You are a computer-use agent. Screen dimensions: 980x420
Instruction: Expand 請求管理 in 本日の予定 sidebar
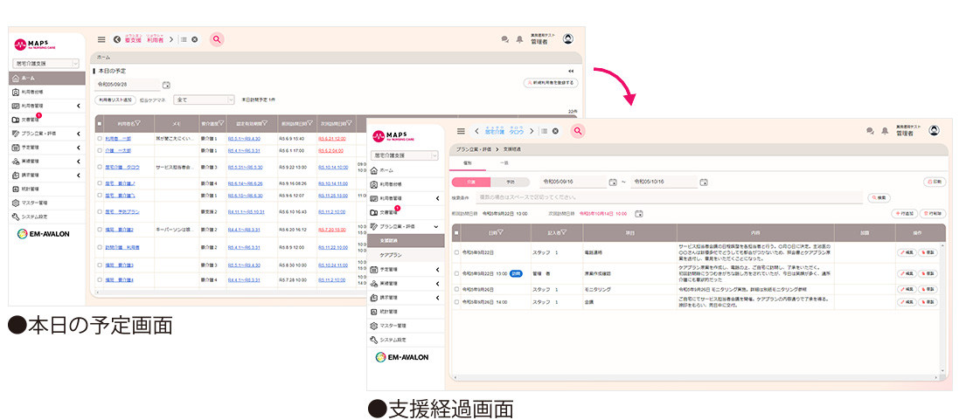click(x=79, y=176)
